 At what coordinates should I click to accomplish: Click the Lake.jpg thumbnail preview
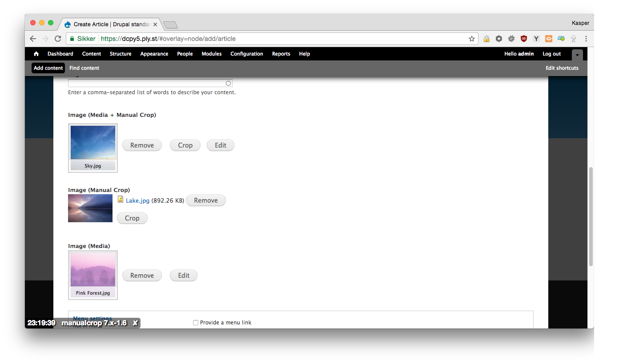pos(90,208)
